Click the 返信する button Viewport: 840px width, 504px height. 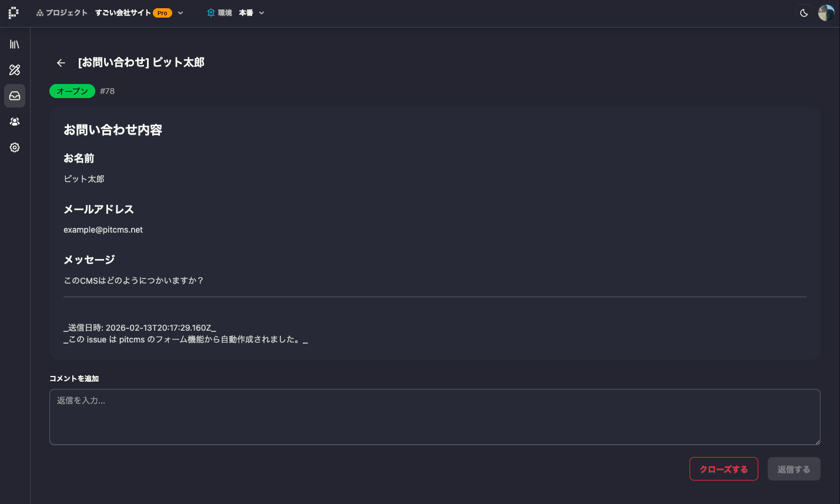tap(794, 469)
